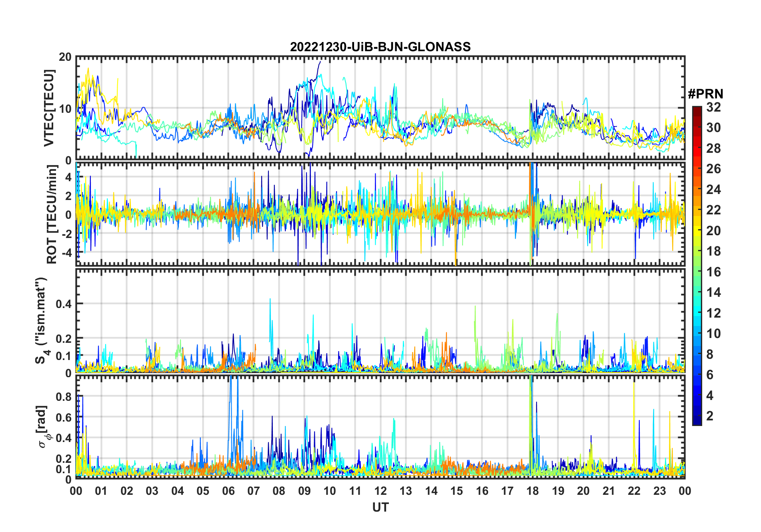Click the 0.4 tick on the S4 axis
This screenshot has width=761, height=532.
click(x=64, y=304)
